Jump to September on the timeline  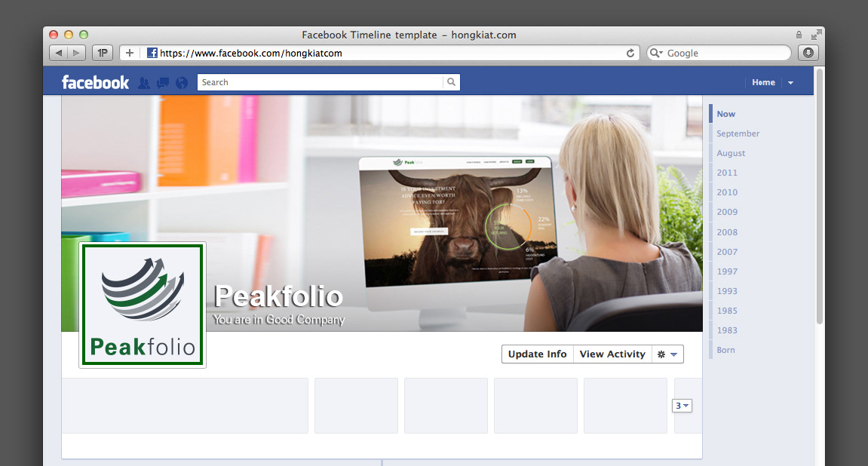(738, 133)
